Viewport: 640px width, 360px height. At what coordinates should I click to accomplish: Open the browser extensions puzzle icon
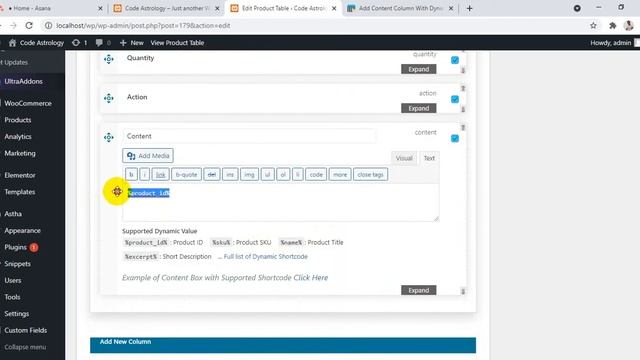coord(612,25)
